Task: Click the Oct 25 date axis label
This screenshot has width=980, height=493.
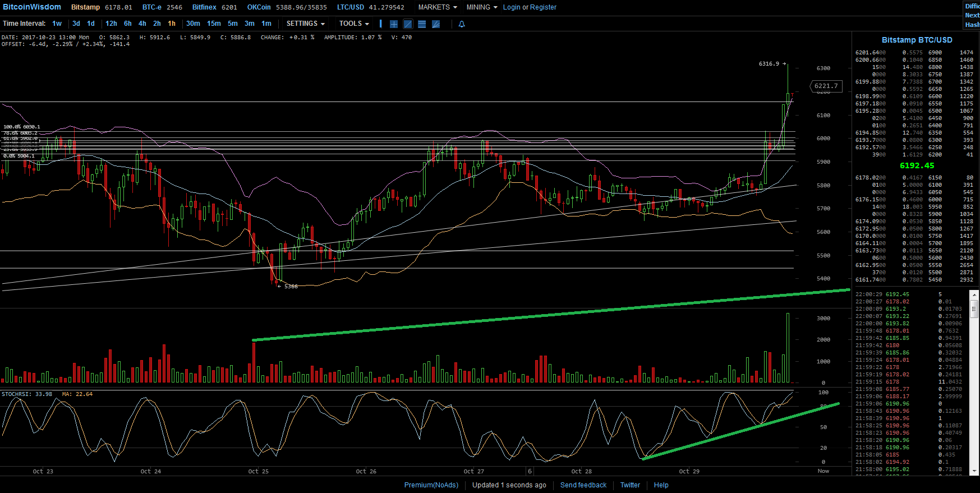Action: (x=258, y=472)
